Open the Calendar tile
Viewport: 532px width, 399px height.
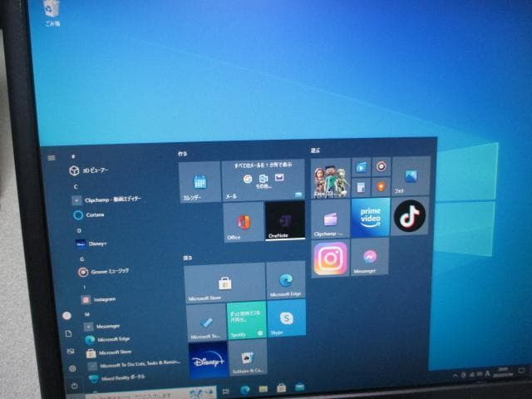coord(199,183)
